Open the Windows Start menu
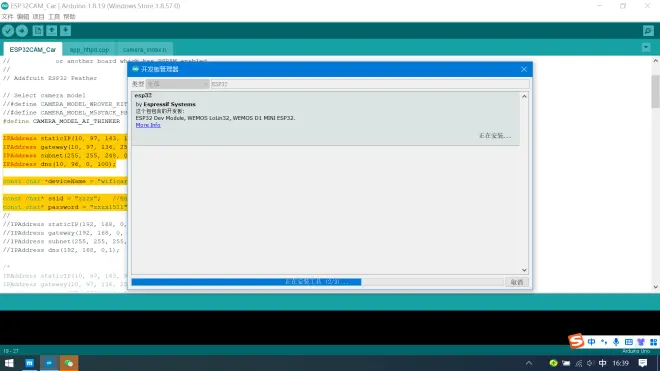 (x=9, y=363)
